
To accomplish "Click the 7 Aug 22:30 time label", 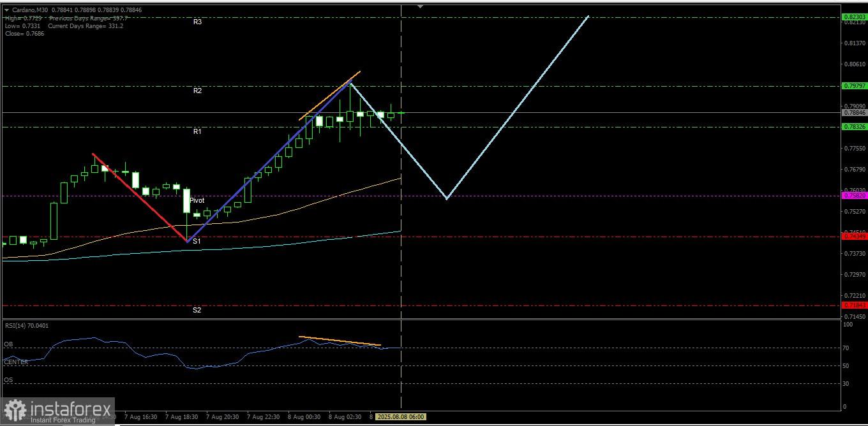I will 263,416.
